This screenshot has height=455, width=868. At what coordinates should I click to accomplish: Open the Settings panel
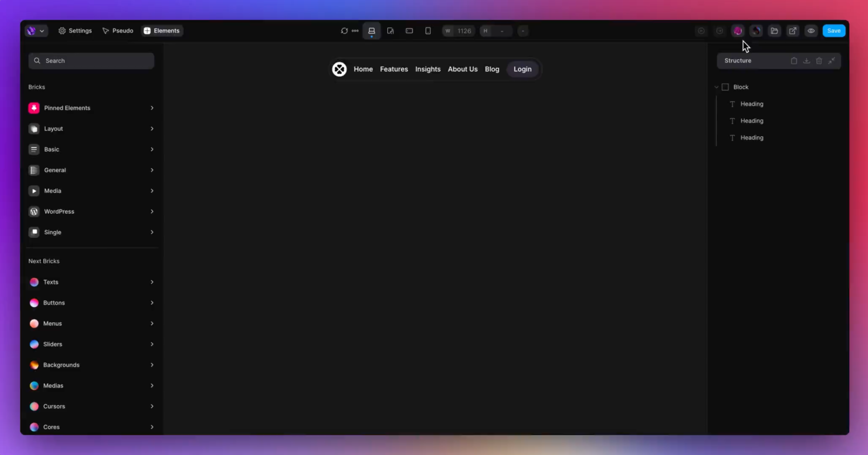coord(75,31)
